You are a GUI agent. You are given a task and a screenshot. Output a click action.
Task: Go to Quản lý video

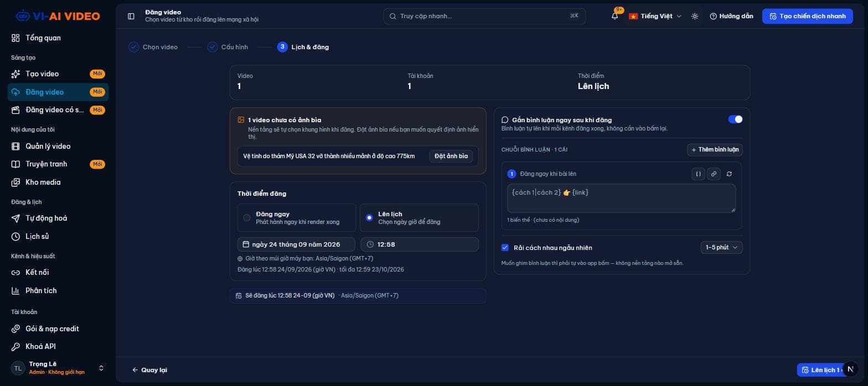tap(58, 146)
